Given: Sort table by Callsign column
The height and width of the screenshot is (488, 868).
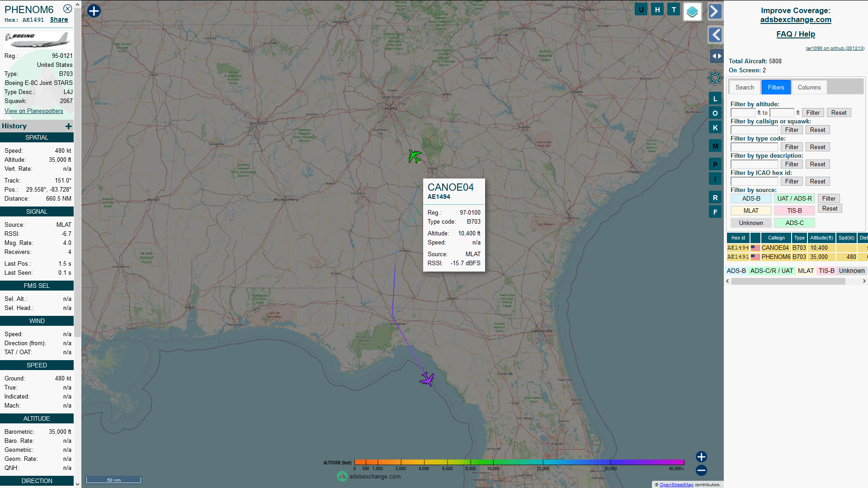Looking at the screenshot, I should click(x=776, y=238).
